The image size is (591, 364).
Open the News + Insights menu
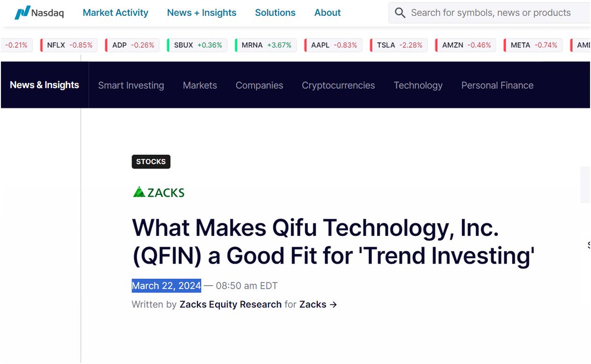[201, 13]
